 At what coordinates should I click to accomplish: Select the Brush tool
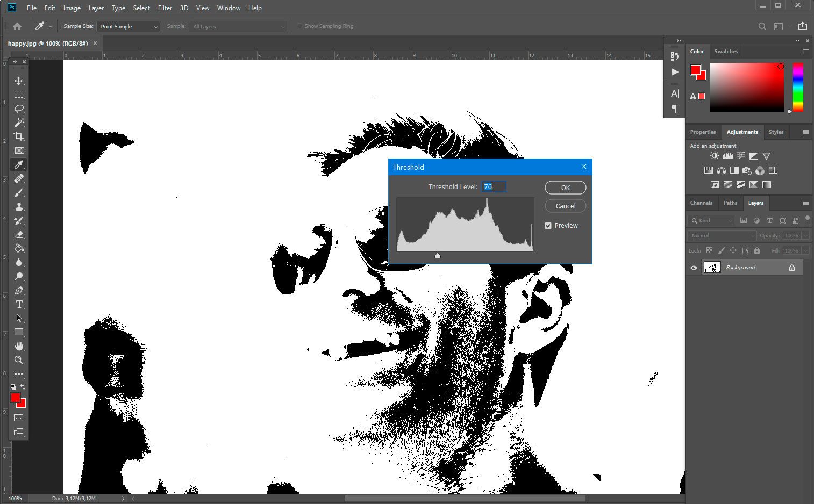click(x=19, y=192)
